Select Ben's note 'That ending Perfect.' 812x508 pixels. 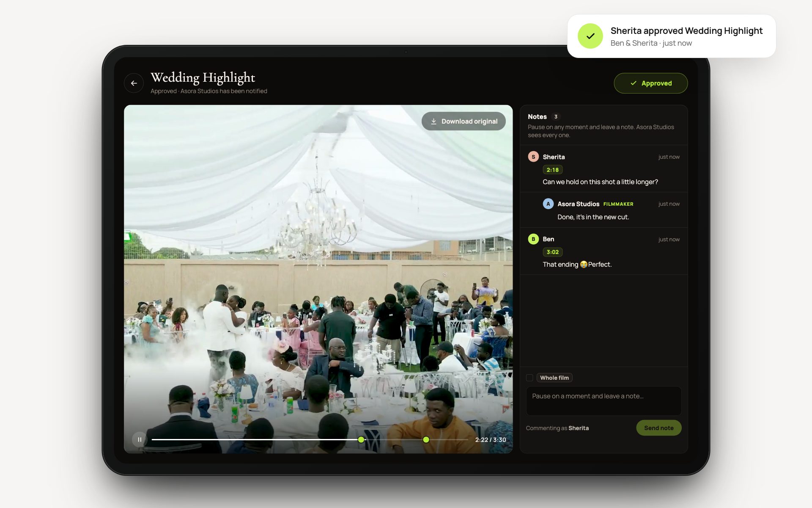577,264
